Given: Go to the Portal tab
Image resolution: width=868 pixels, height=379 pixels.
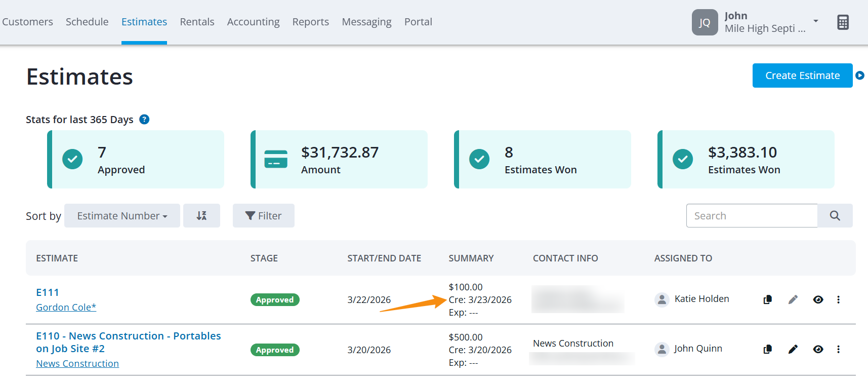Looking at the screenshot, I should point(418,22).
